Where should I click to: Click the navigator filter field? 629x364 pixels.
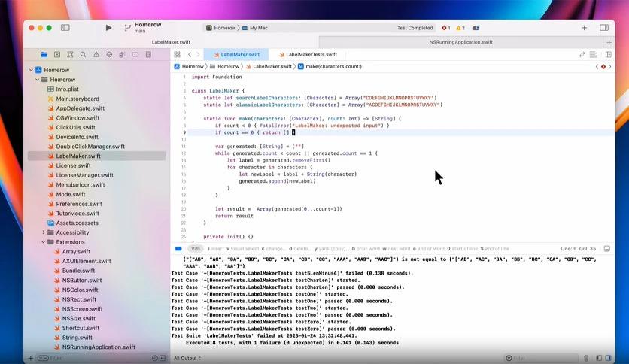83,358
